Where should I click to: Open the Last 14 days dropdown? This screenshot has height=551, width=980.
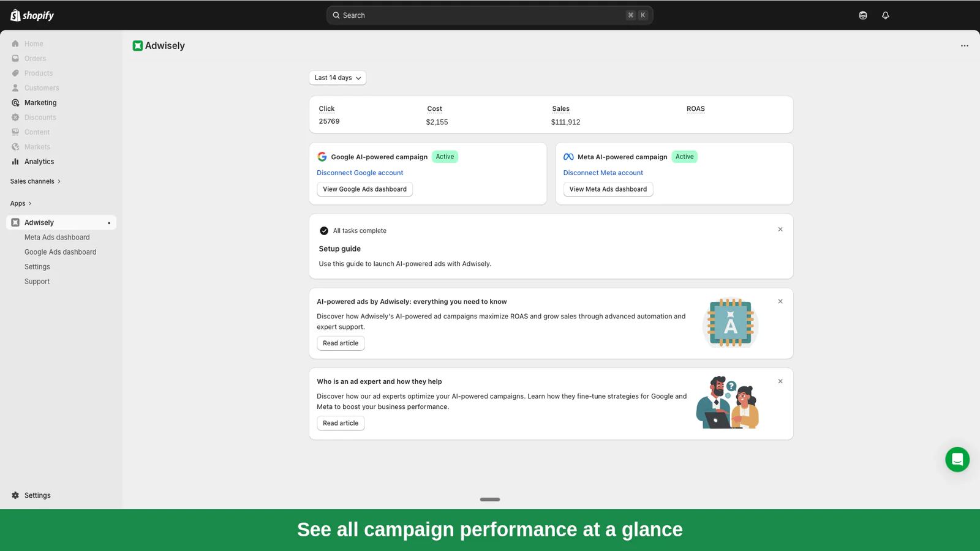tap(337, 78)
